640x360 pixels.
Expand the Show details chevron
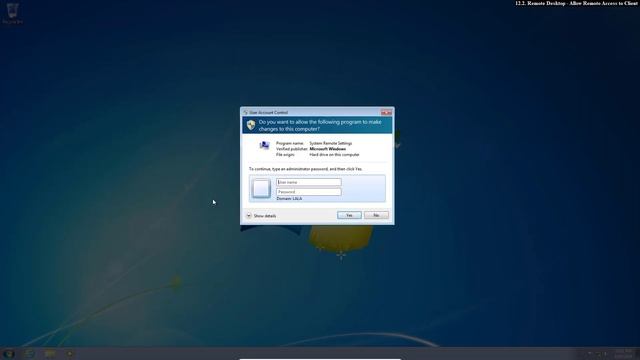249,216
